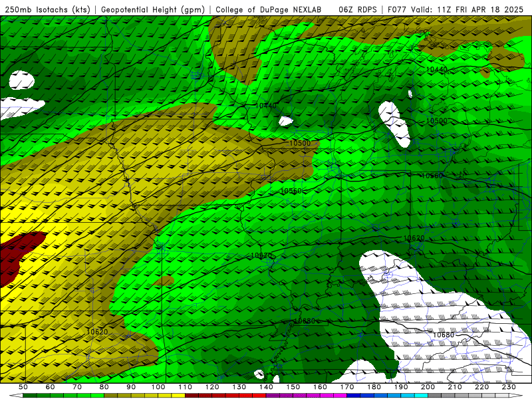Screen dimensions: 532x399
Task: Click the 60 knot label on the legend
Action: tap(50, 387)
